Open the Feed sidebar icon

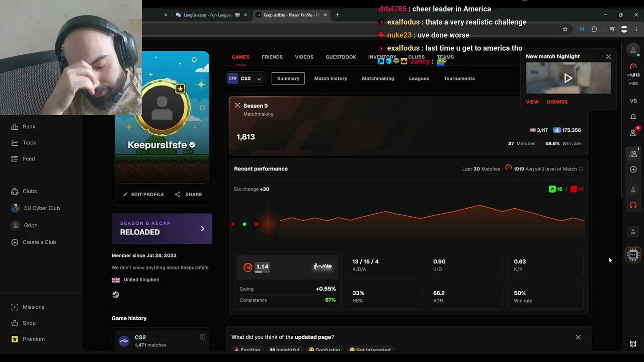pos(15,159)
